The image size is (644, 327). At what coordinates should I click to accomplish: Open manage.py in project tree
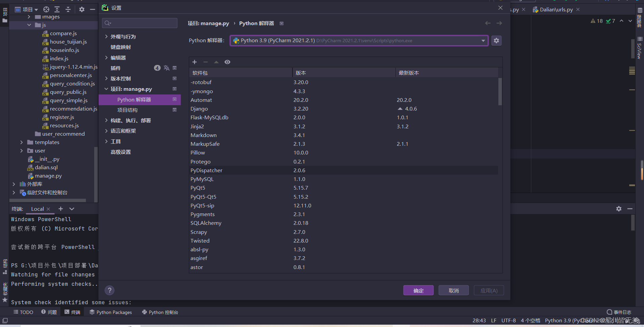(x=48, y=176)
